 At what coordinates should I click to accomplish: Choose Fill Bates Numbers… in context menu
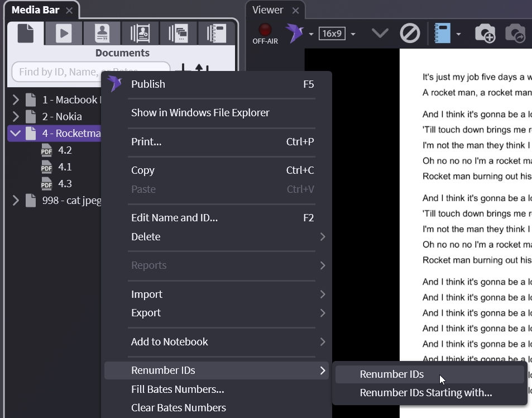[178, 389]
